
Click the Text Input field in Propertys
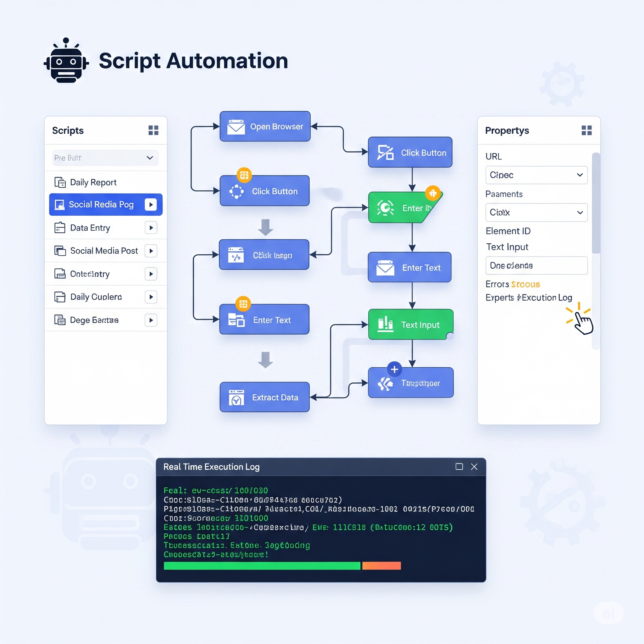point(536,265)
